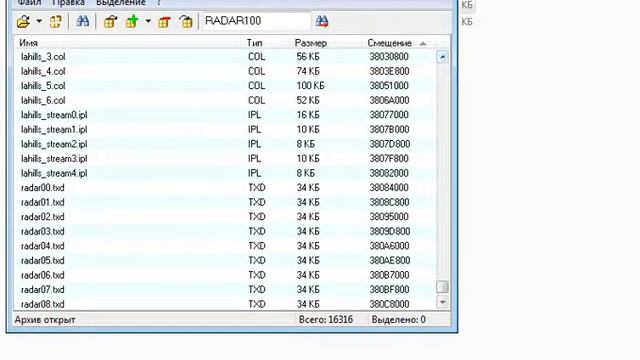Select the radar08.txd file
This screenshot has width=640, height=360.
tap(42, 304)
